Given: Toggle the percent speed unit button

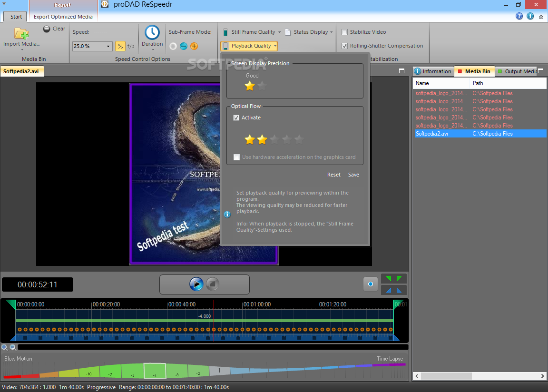Looking at the screenshot, I should pos(120,46).
